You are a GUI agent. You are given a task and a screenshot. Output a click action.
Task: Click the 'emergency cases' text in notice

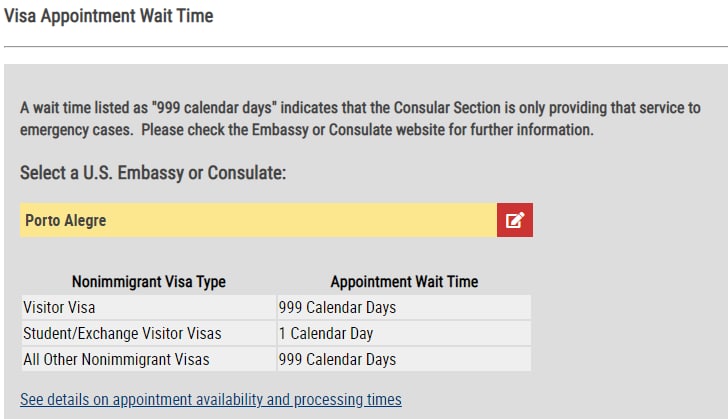[76, 130]
